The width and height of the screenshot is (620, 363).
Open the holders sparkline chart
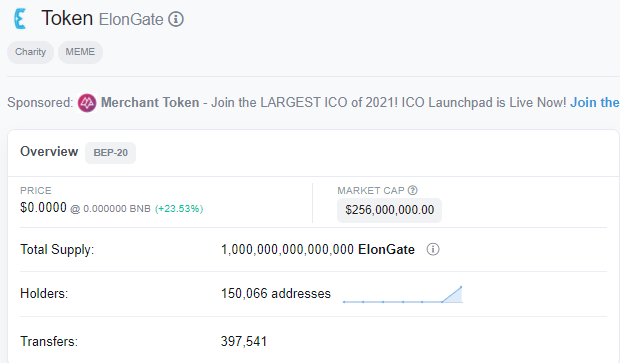click(403, 295)
